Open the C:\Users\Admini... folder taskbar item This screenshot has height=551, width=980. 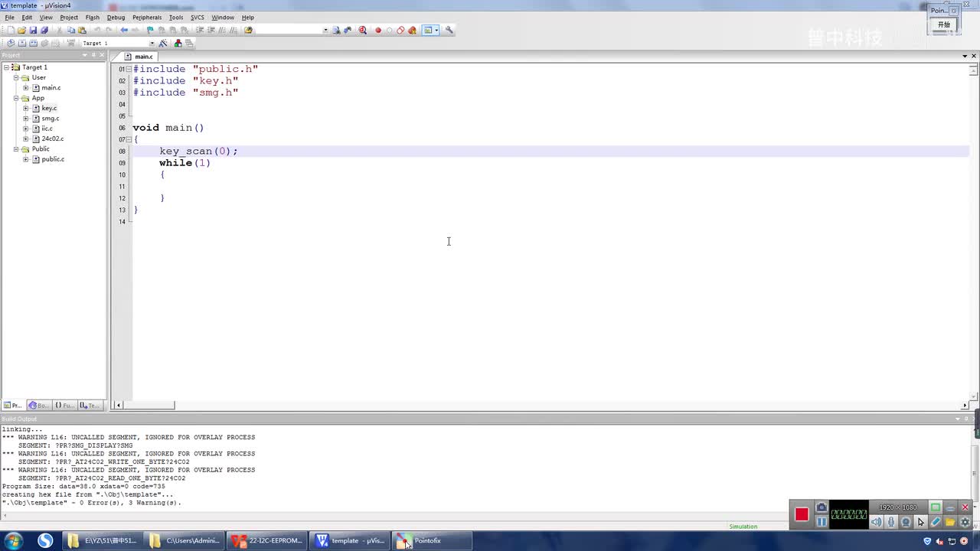click(x=185, y=541)
